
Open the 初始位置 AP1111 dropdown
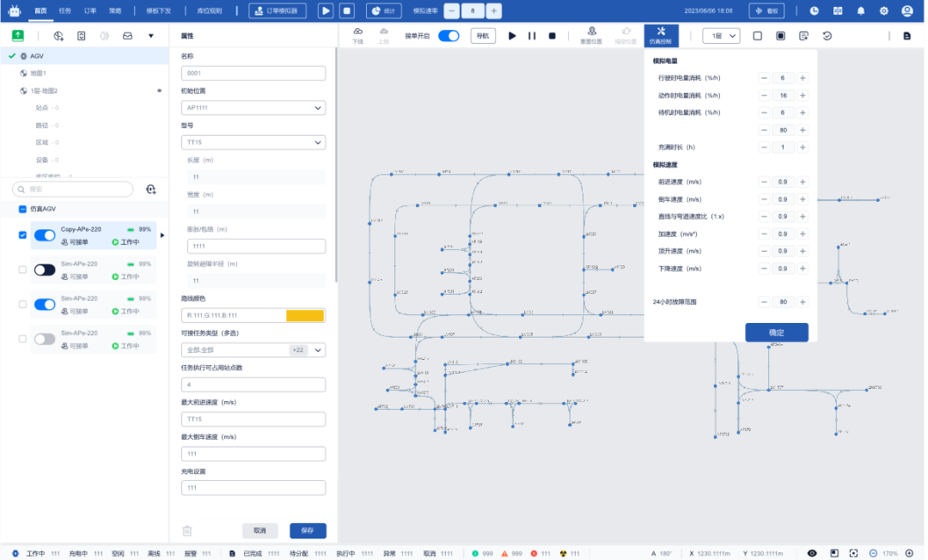point(253,108)
